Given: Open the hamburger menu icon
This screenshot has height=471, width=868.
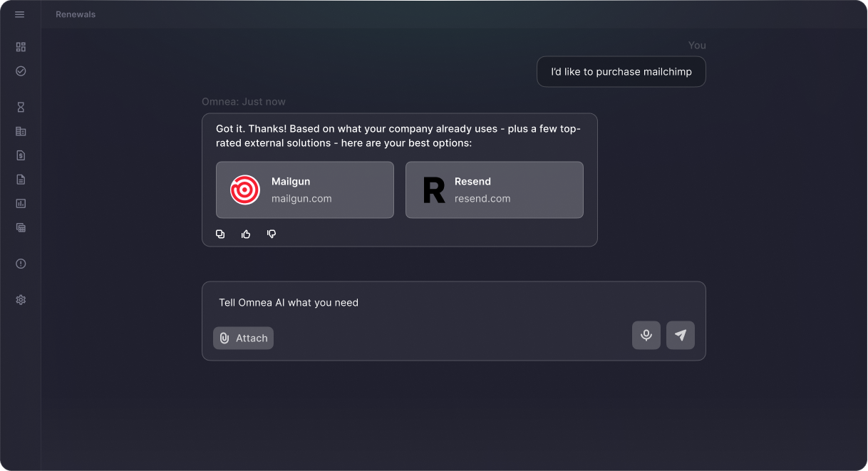Looking at the screenshot, I should coord(20,14).
